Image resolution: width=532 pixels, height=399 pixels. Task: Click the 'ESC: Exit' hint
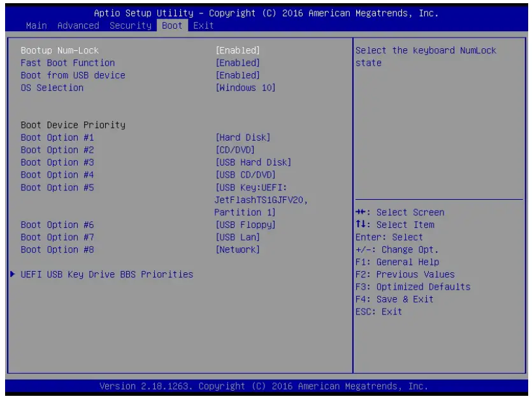pyautogui.click(x=378, y=312)
